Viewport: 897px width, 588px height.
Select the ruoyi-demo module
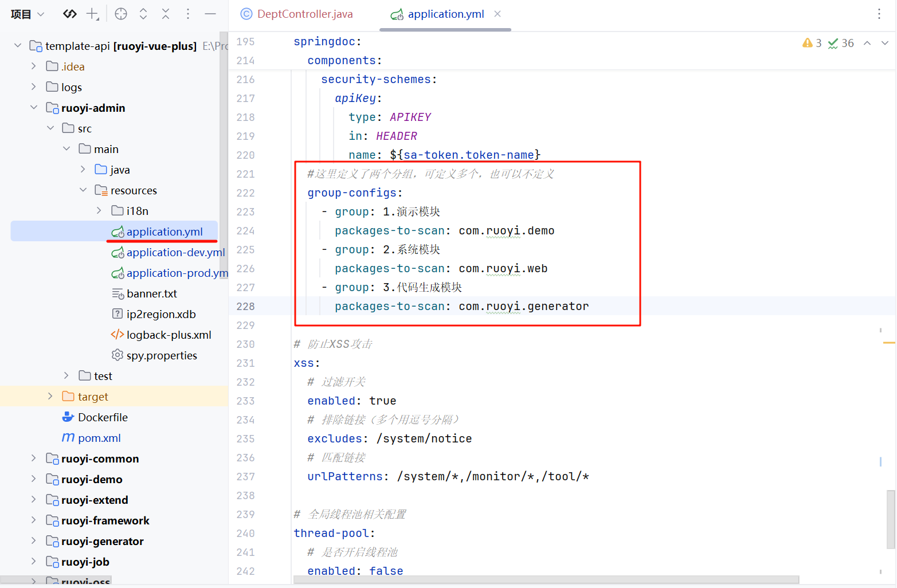click(92, 479)
